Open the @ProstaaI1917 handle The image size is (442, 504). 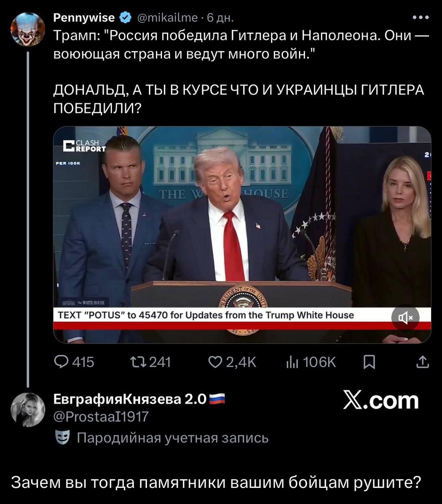101,417
